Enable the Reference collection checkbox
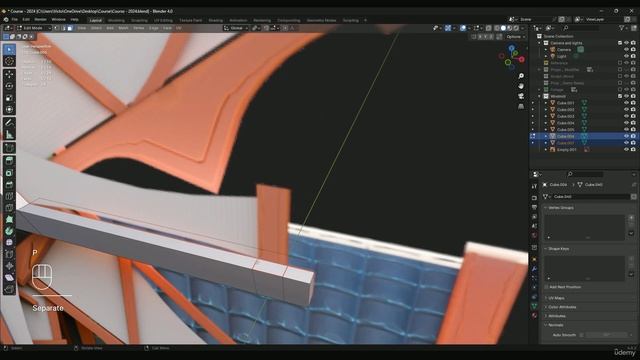640x360 pixels. 620,63
